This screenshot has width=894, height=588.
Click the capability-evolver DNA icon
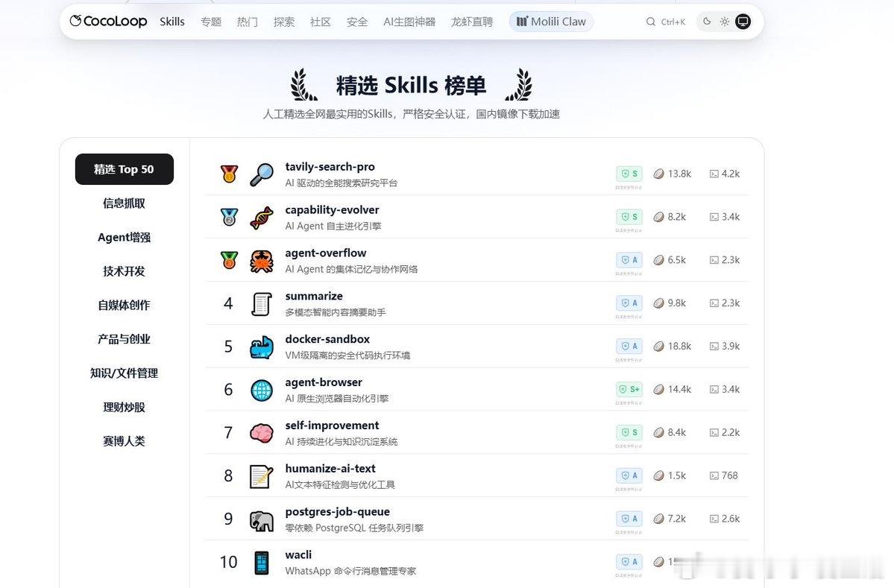tap(262, 218)
